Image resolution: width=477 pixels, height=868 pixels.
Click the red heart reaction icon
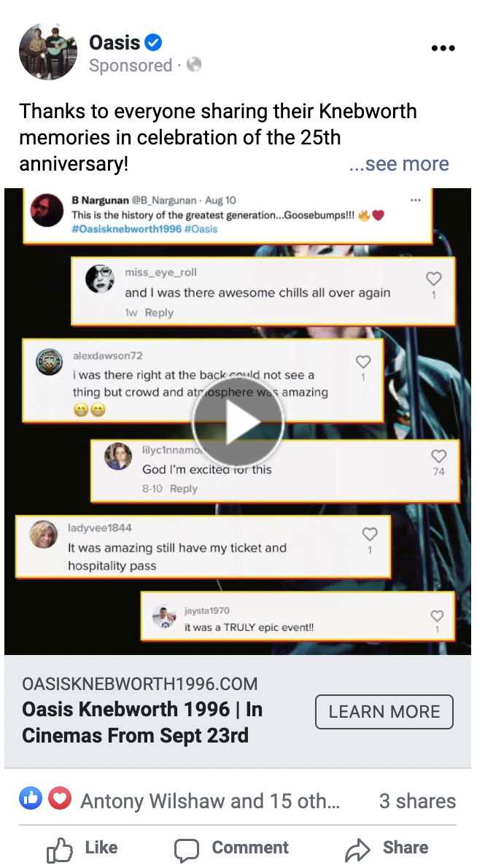[x=59, y=798]
